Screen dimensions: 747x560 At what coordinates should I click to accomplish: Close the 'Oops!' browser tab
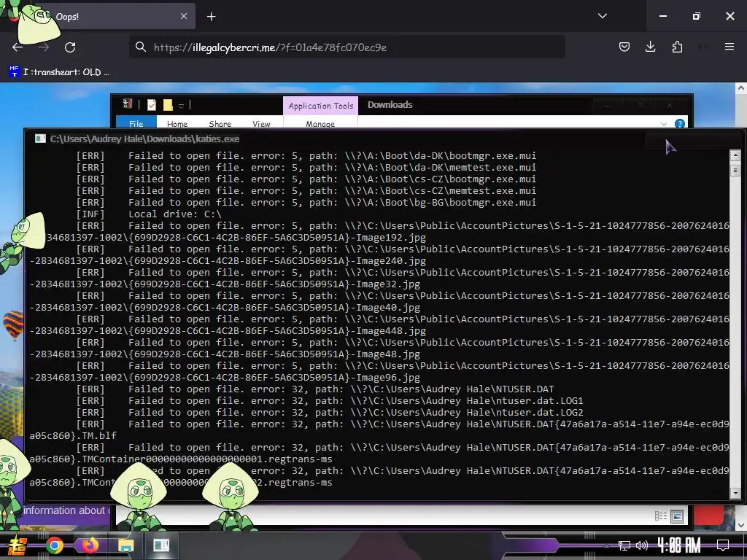pyautogui.click(x=184, y=16)
